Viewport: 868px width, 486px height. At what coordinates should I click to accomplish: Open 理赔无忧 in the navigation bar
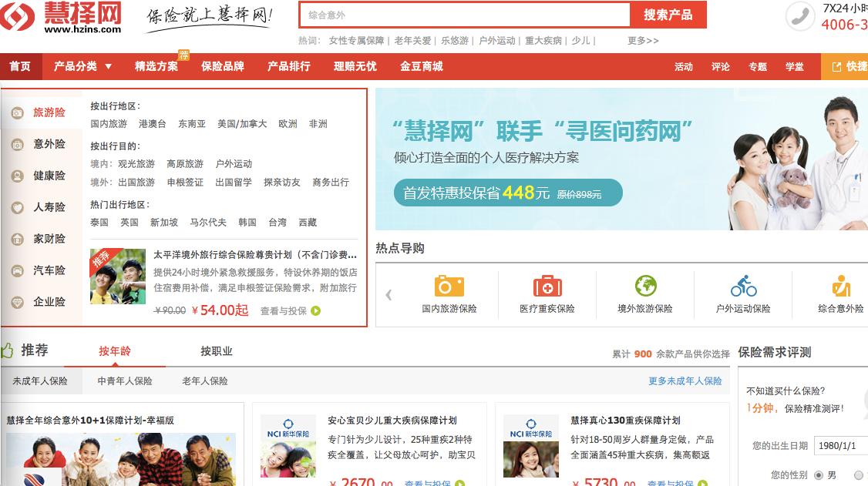355,66
